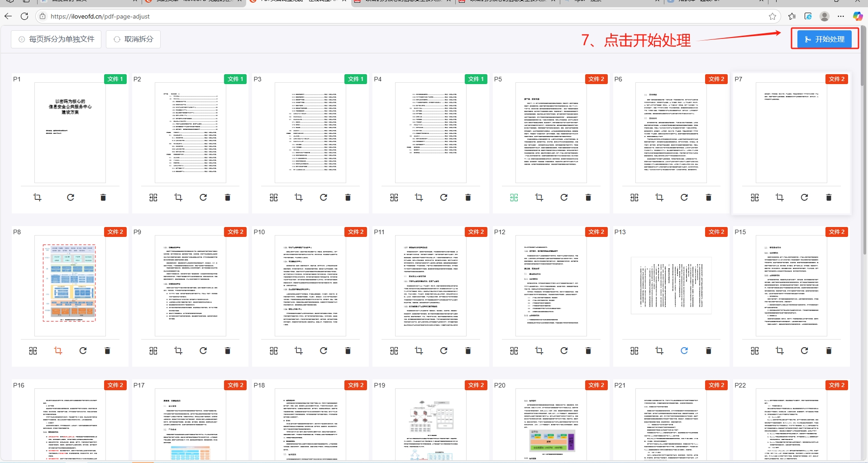868x463 pixels.
Task: Rotate page P6
Action: coord(684,197)
